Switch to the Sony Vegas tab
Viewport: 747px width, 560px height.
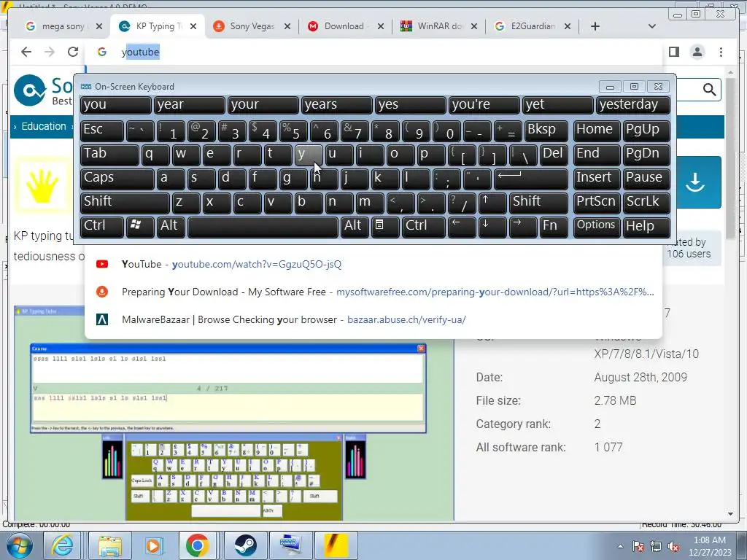[252, 26]
